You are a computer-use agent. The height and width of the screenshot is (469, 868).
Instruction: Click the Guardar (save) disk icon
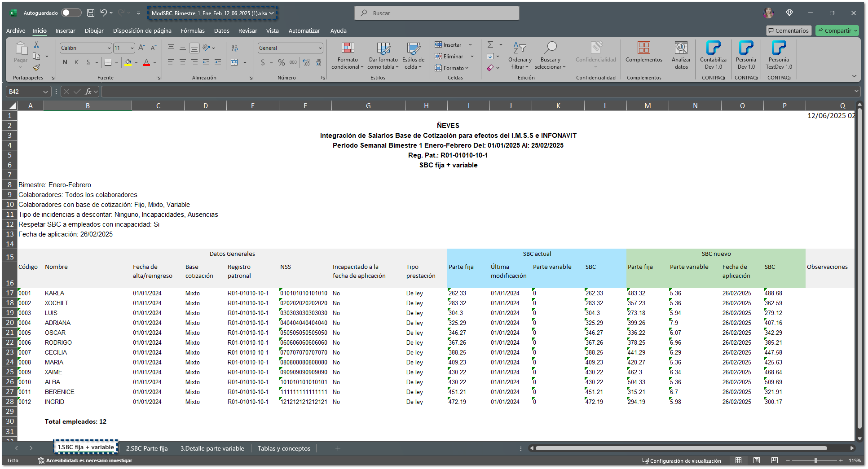pyautogui.click(x=91, y=13)
